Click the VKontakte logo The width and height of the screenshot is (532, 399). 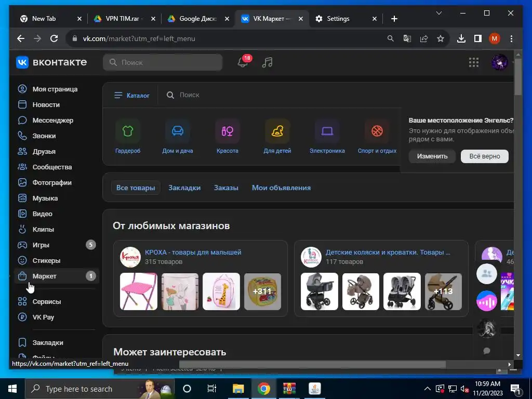(51, 62)
